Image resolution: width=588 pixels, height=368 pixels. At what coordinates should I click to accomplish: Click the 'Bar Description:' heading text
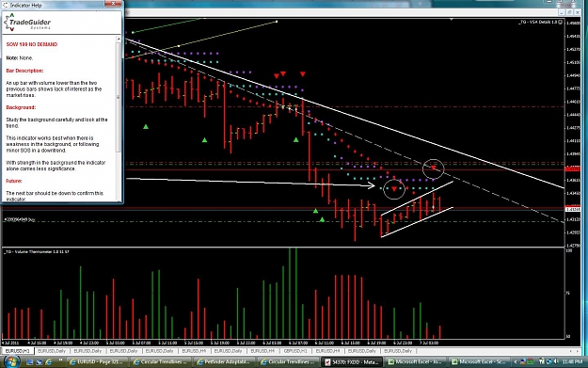pos(24,71)
